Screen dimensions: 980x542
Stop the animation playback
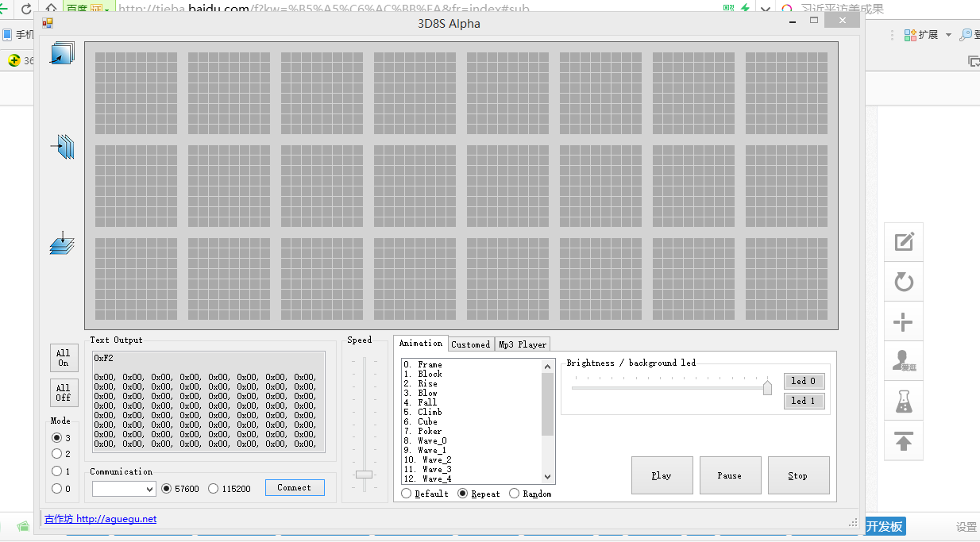798,475
